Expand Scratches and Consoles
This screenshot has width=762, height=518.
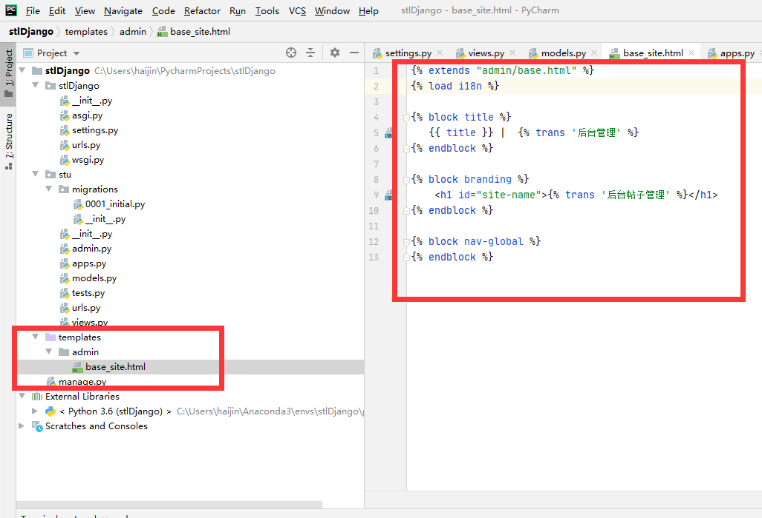click(x=21, y=426)
